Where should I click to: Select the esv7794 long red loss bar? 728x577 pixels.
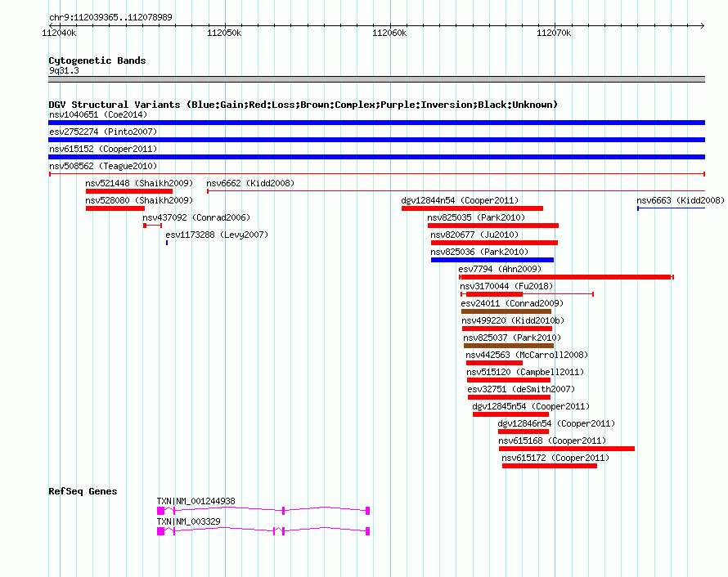pos(566,277)
